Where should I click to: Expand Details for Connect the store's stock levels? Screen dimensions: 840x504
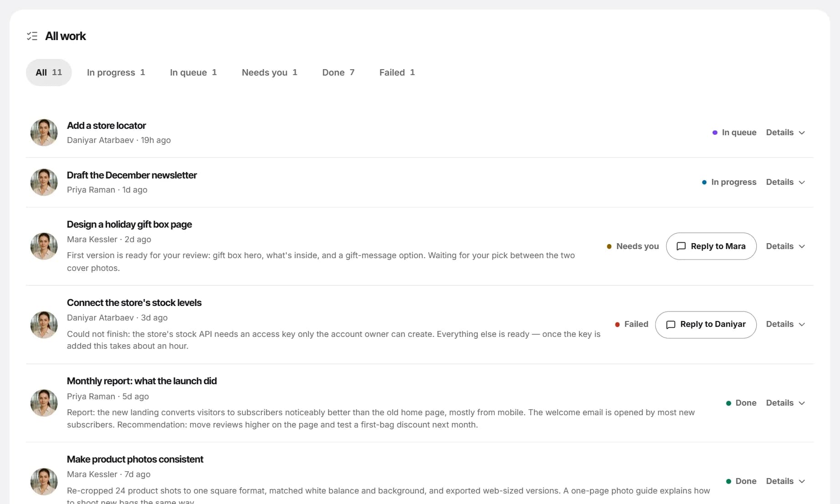785,324
